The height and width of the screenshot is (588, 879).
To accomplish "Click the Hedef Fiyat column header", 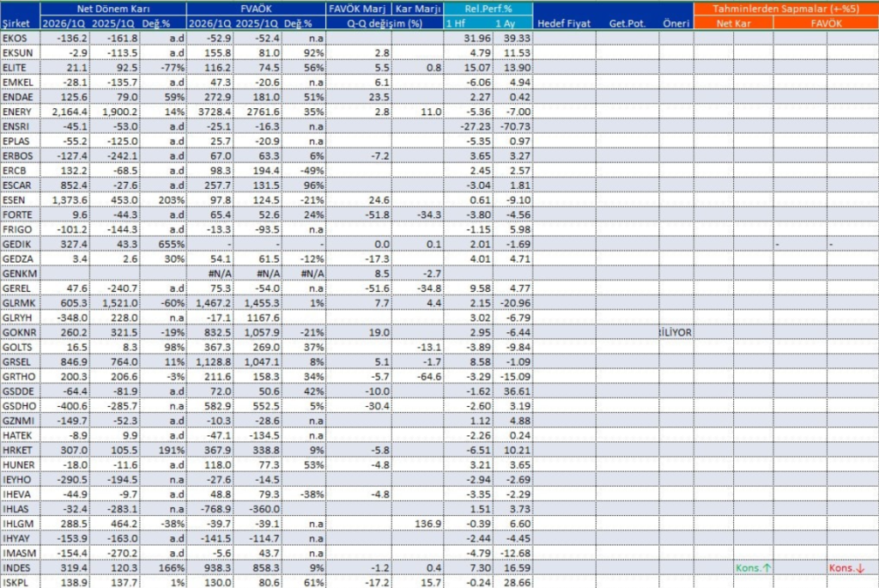I will click(x=563, y=23).
